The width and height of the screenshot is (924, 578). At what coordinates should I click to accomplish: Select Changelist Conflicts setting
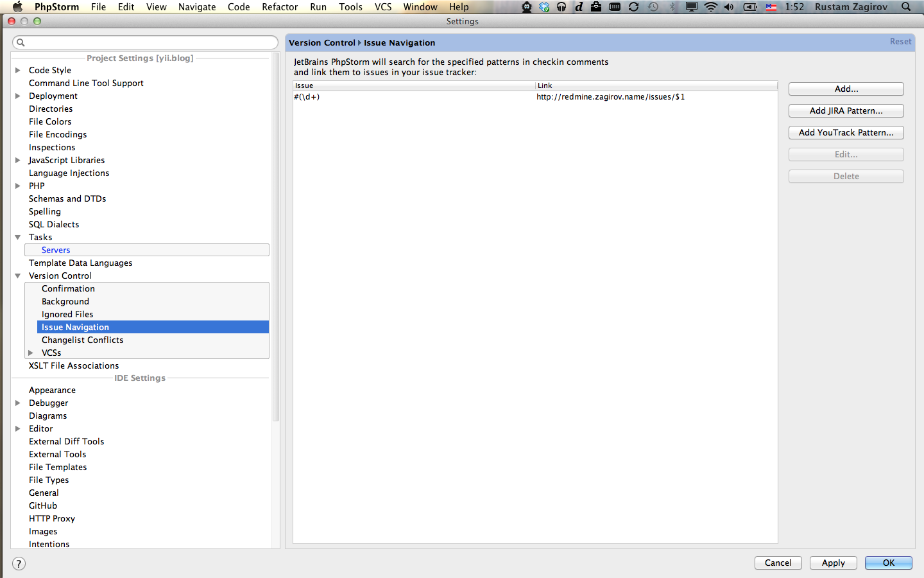point(82,340)
